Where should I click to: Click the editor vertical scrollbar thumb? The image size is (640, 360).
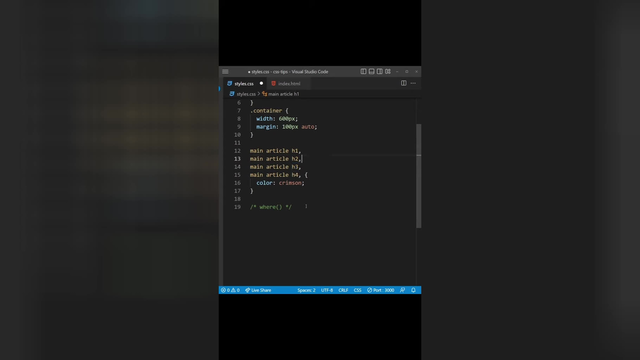click(x=418, y=176)
